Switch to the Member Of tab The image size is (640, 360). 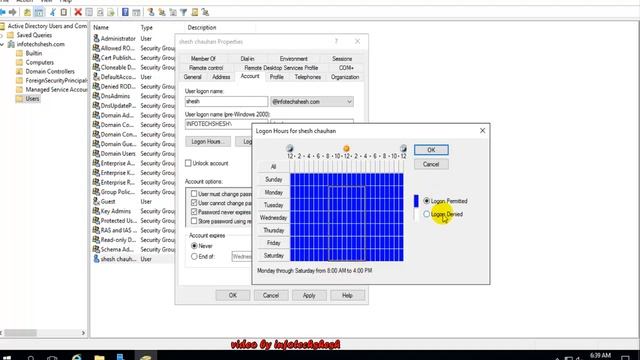tap(203, 59)
